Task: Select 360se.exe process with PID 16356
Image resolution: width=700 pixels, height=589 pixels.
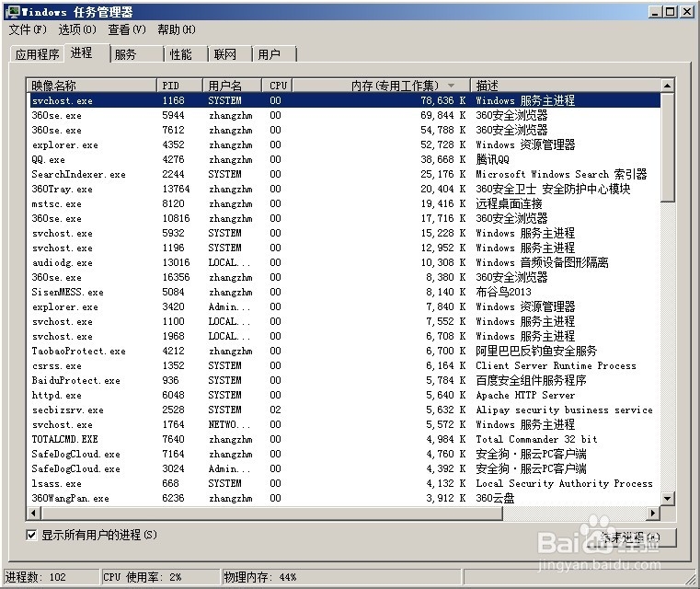Action: pos(345,277)
